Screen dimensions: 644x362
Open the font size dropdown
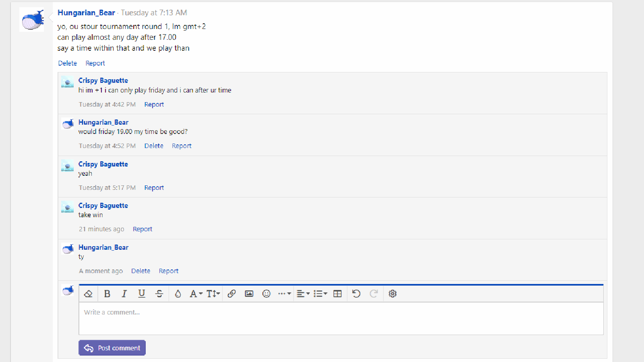pos(213,294)
